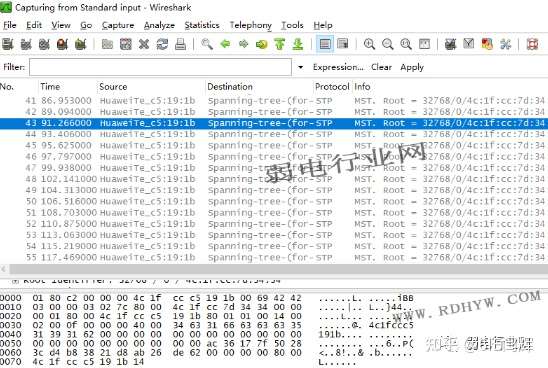Select packet 41 at time 86.953000
Viewport: 548px width, 368px height.
[274, 101]
